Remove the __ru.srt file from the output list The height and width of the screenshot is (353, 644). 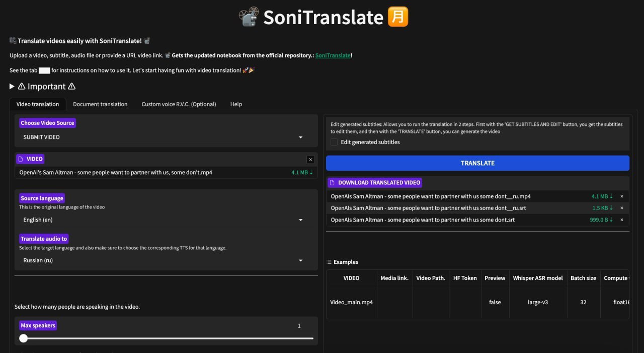point(622,208)
